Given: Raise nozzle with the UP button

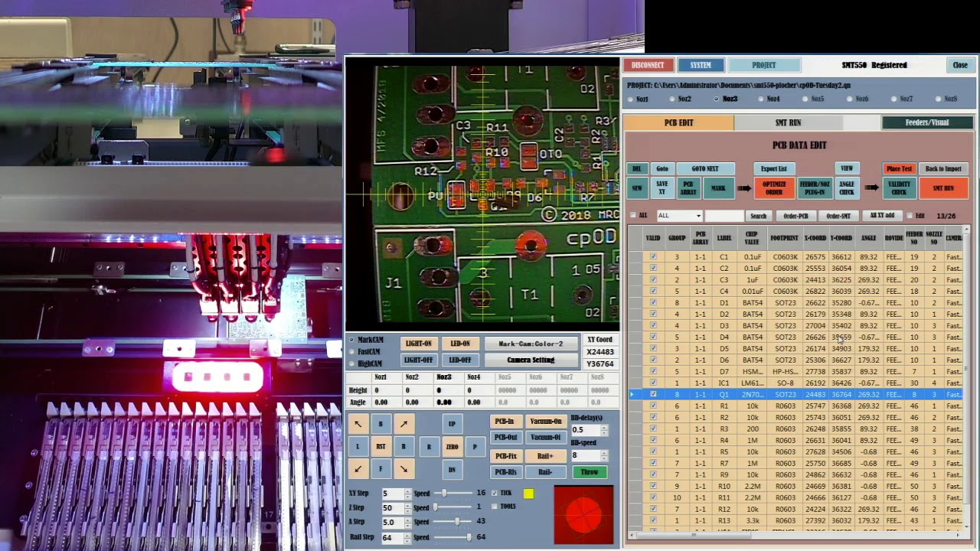Looking at the screenshot, I should pyautogui.click(x=452, y=423).
